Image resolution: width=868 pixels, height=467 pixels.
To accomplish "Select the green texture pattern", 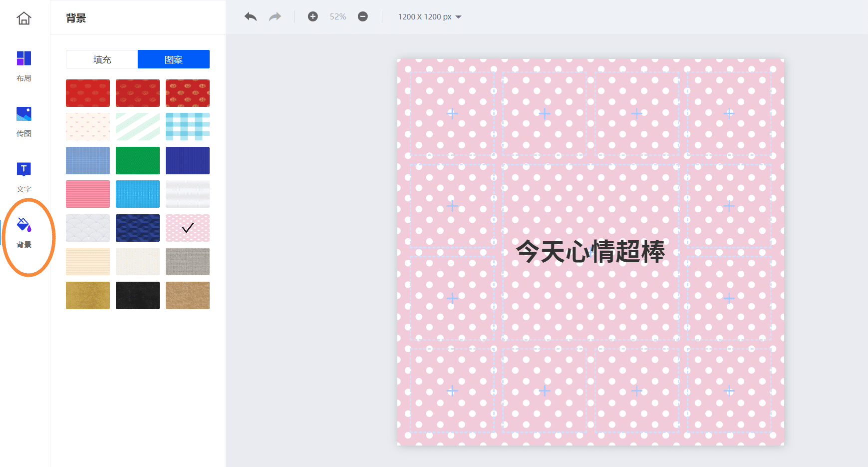I will point(138,160).
